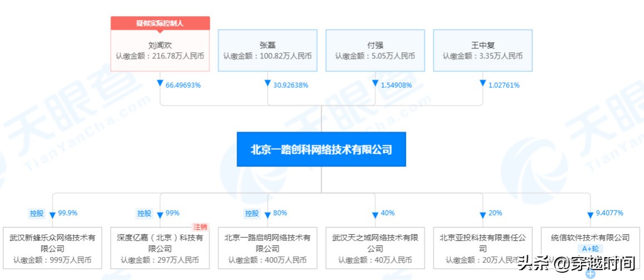Open 统信软件技术有限公司 card
The image size is (644, 280).
(590, 248)
